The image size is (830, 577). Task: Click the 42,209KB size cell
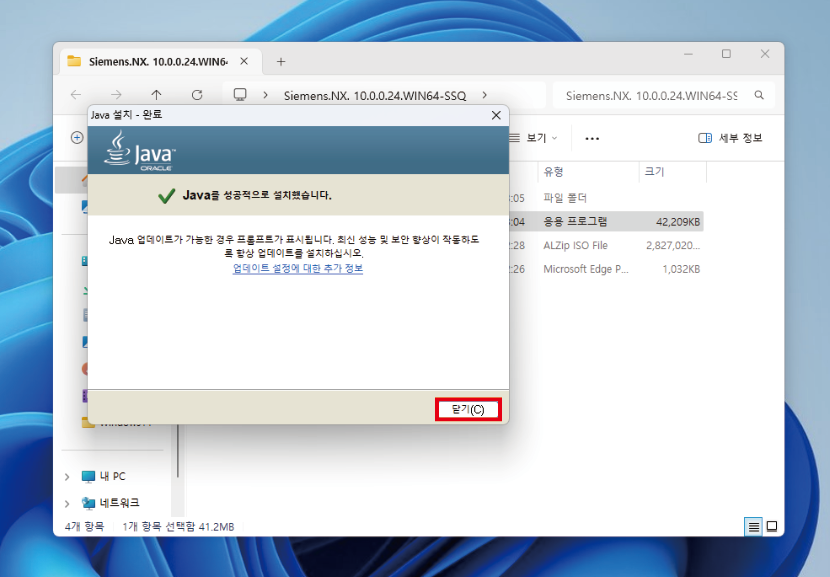[x=678, y=222]
